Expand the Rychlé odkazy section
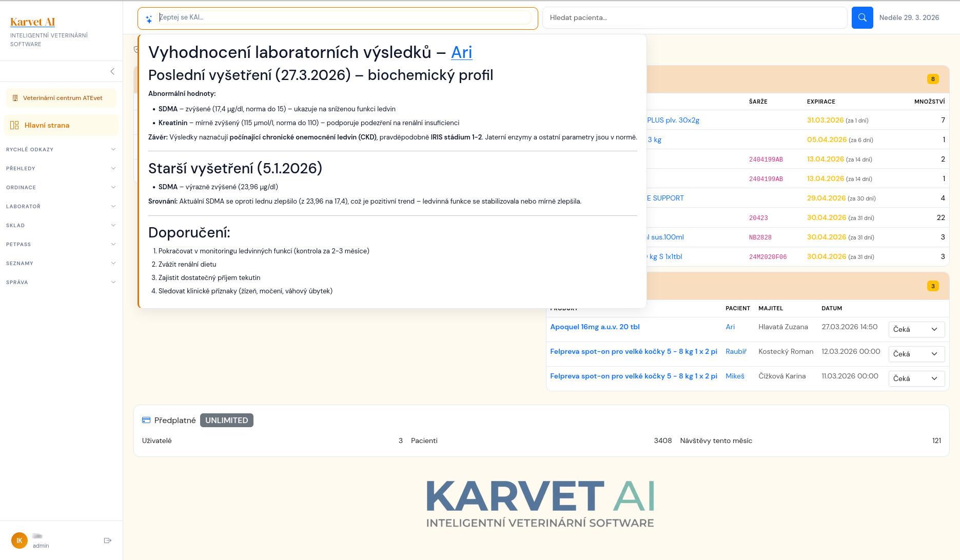This screenshot has width=960, height=560. (61, 149)
